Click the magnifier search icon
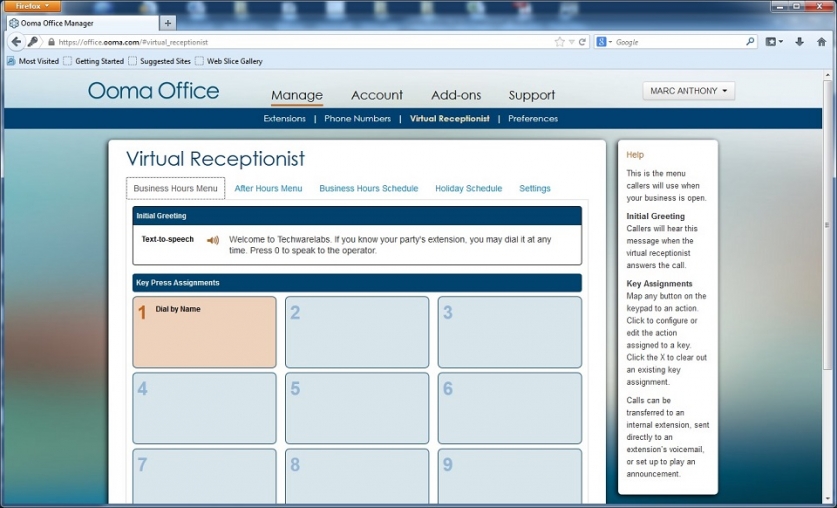 750,41
